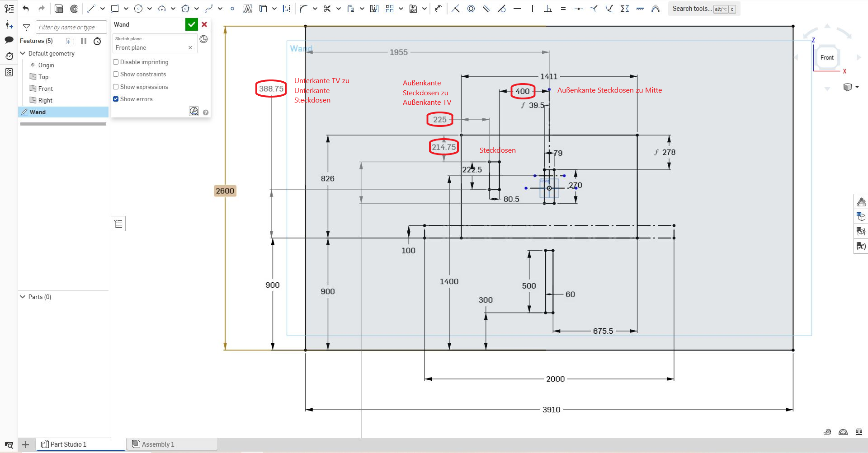
Task: Select the Polygon sketch tool
Action: pyautogui.click(x=185, y=9)
